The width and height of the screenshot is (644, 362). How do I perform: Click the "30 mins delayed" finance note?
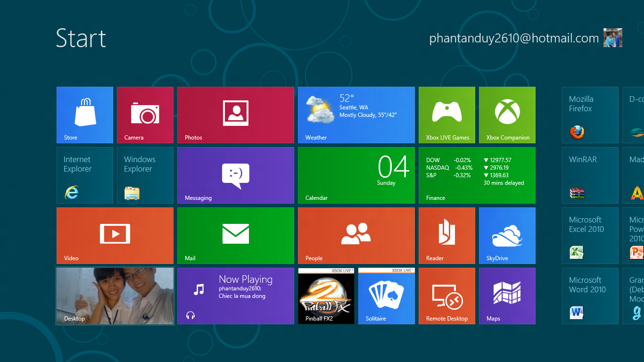coord(504,183)
